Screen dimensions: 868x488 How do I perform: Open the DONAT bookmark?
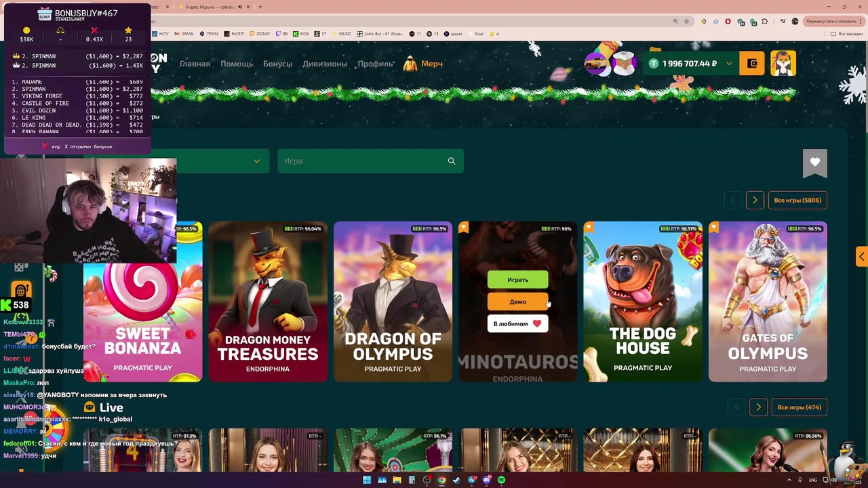click(x=260, y=33)
